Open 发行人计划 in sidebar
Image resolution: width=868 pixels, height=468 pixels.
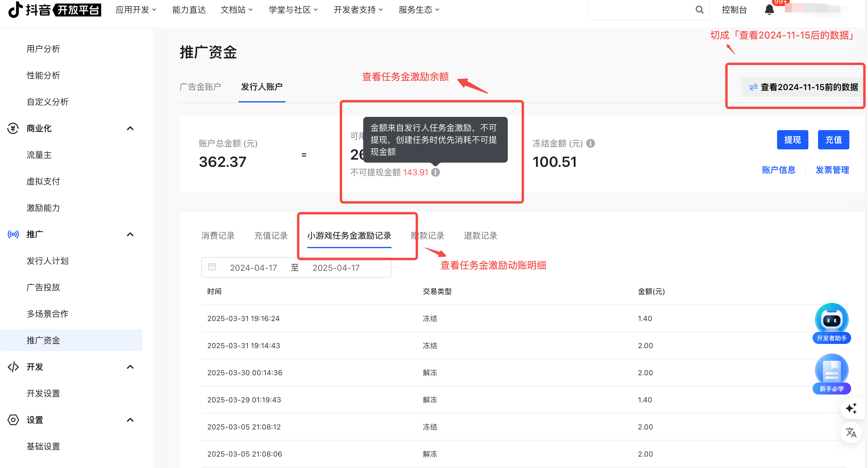(x=48, y=261)
